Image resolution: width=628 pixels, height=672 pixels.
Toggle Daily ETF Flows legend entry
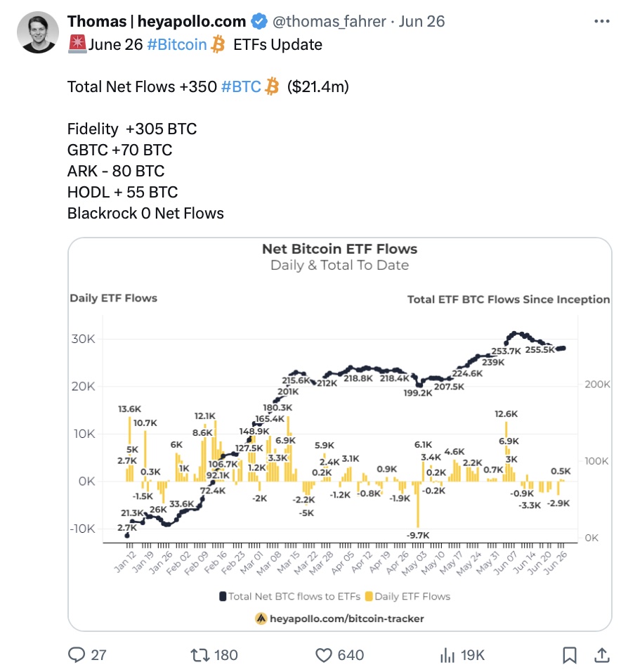click(x=407, y=596)
